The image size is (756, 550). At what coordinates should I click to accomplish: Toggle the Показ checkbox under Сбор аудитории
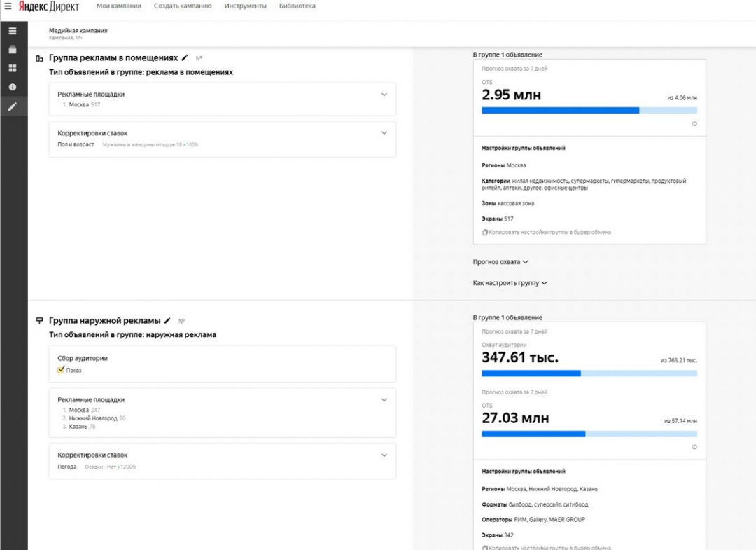(x=61, y=370)
